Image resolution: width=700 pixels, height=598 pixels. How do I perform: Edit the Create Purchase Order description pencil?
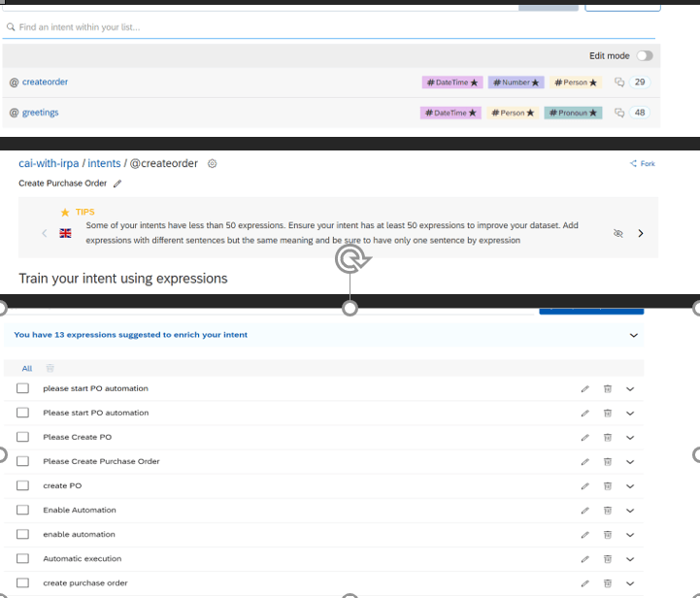pyautogui.click(x=117, y=183)
